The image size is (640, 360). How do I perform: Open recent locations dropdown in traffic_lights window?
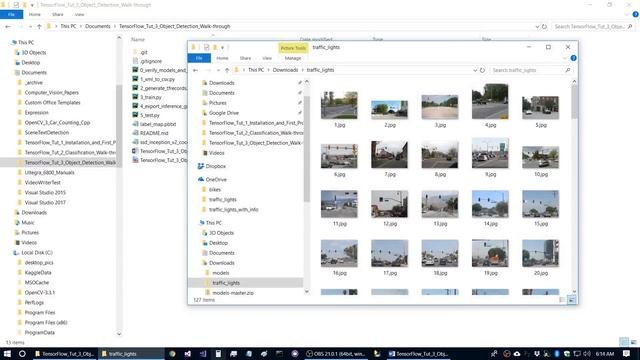(x=219, y=70)
